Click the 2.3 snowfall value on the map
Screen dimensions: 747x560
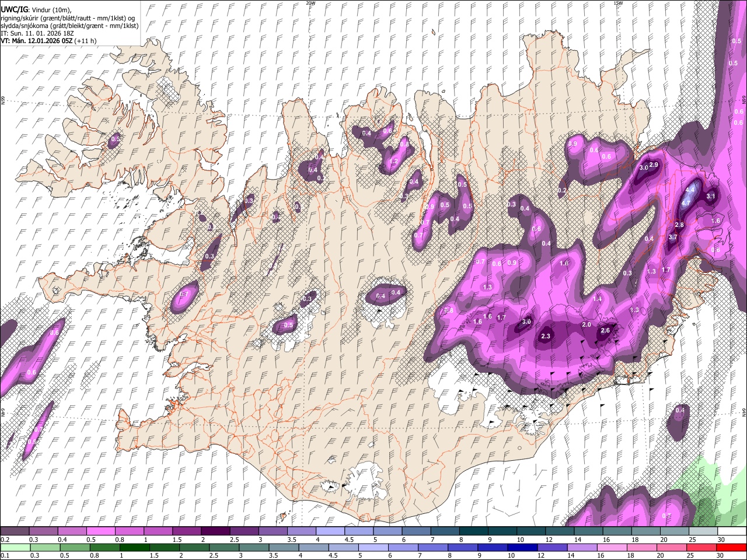pos(546,337)
